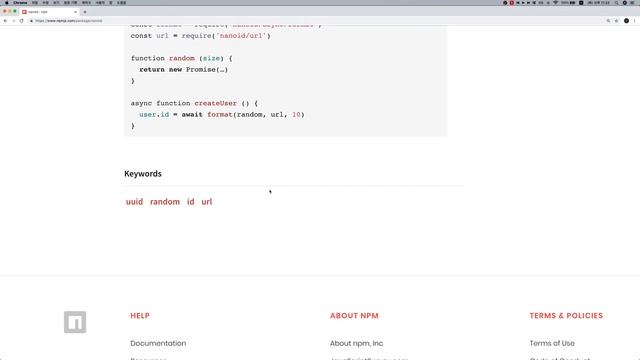
Task: Open the Apple menu
Action: [x=7, y=3]
